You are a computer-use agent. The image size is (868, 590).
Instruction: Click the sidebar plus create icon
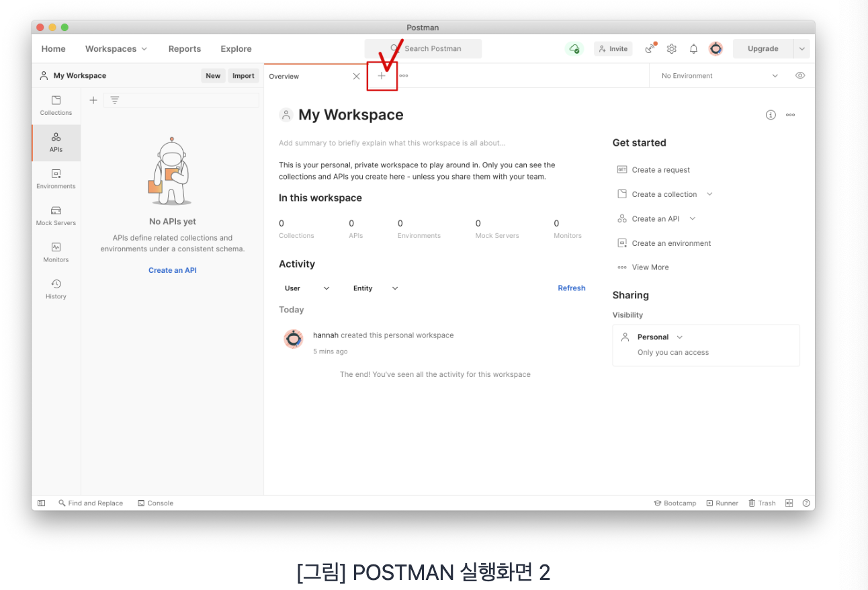(x=93, y=100)
